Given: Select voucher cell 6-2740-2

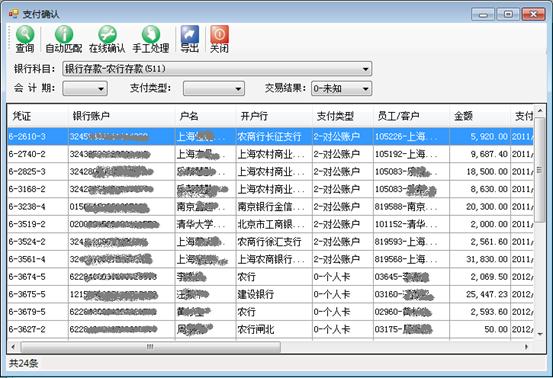Looking at the screenshot, I should [x=37, y=154].
